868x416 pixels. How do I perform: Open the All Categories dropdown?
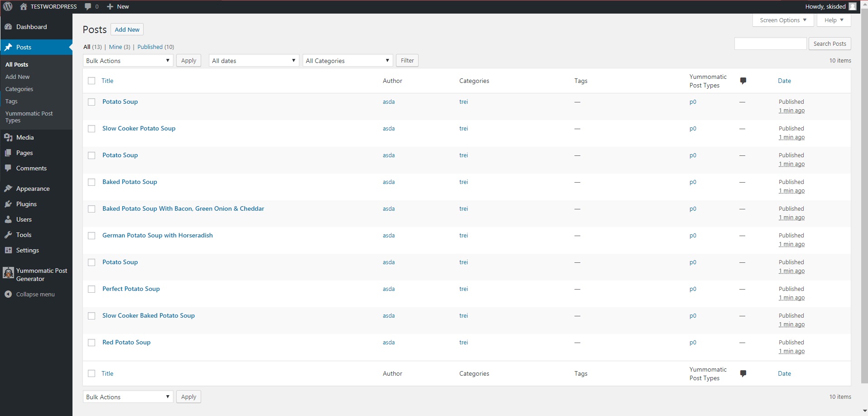coord(347,61)
